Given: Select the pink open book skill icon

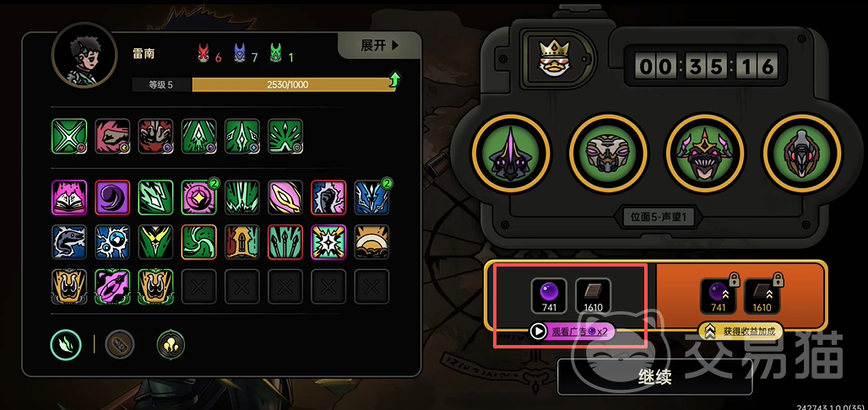Looking at the screenshot, I should tap(69, 197).
